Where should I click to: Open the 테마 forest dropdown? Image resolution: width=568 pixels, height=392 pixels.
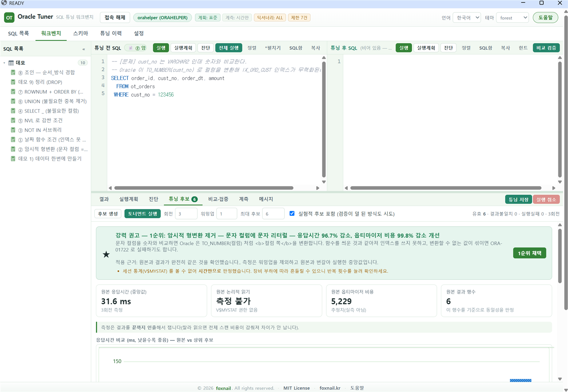pyautogui.click(x=512, y=18)
